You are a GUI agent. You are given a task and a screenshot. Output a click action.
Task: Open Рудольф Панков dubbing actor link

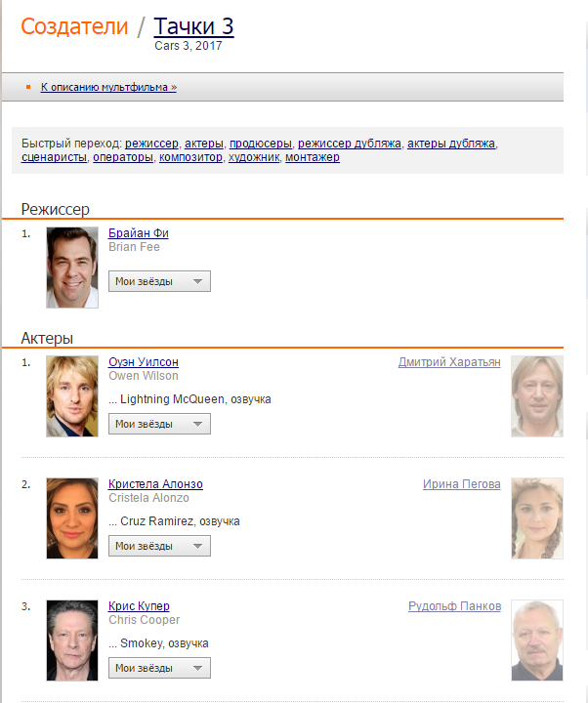pyautogui.click(x=454, y=606)
